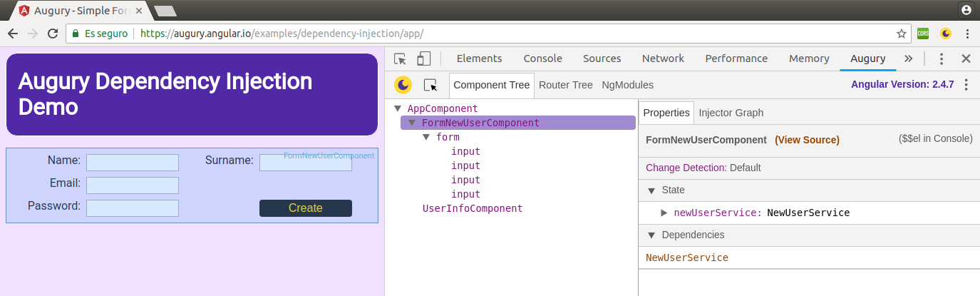This screenshot has height=296, width=980.
Task: Toggle the device toolbar icon
Action: tap(424, 59)
